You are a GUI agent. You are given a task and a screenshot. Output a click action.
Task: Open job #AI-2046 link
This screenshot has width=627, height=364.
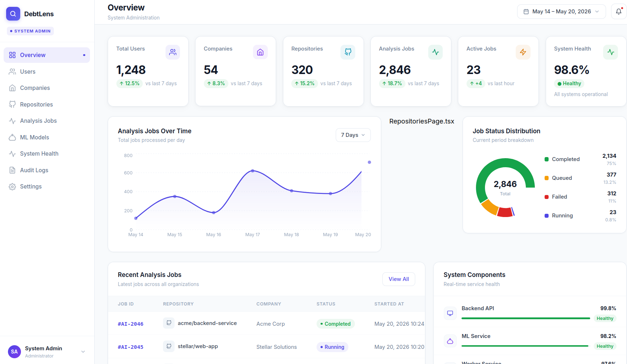pos(130,324)
